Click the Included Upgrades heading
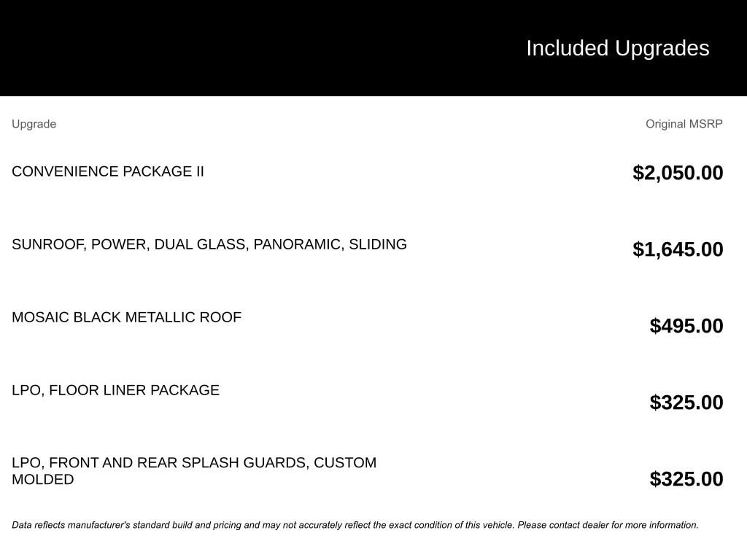This screenshot has height=560, width=747. tap(617, 48)
